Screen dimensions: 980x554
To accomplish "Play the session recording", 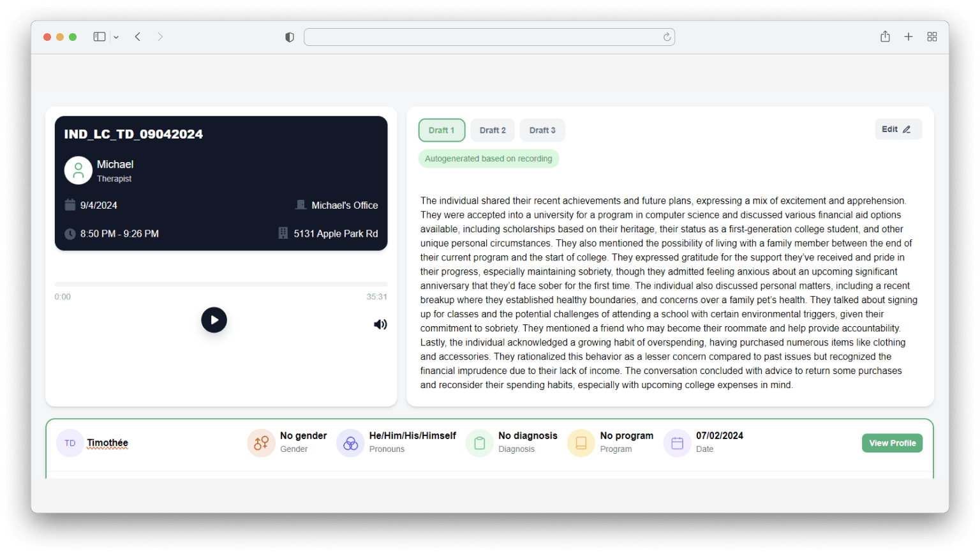I will coord(214,320).
